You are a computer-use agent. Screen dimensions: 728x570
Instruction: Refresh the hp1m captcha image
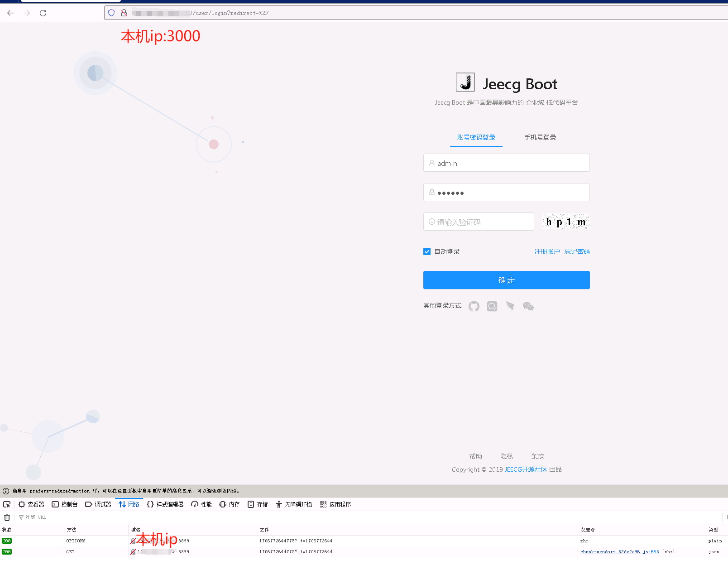click(566, 222)
